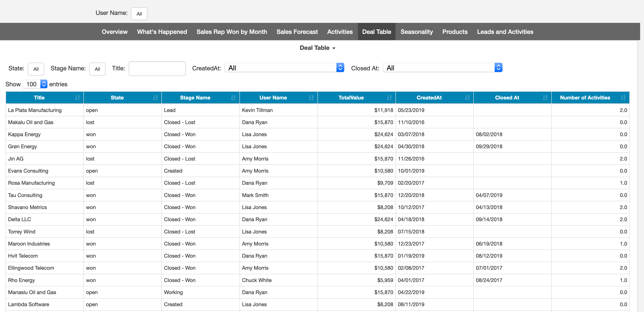Viewport: 644px width, 312px height.
Task: Expand the Deal Table page selector
Action: click(317, 48)
